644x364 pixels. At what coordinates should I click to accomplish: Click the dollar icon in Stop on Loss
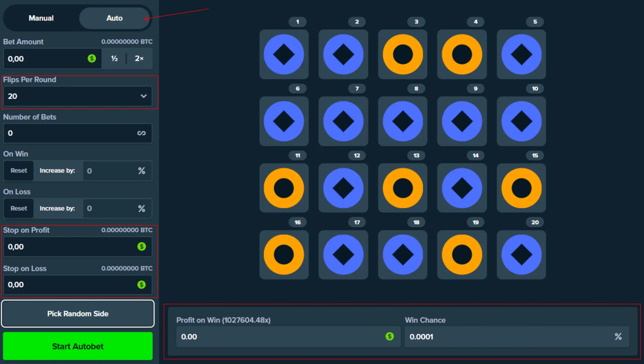coord(142,285)
